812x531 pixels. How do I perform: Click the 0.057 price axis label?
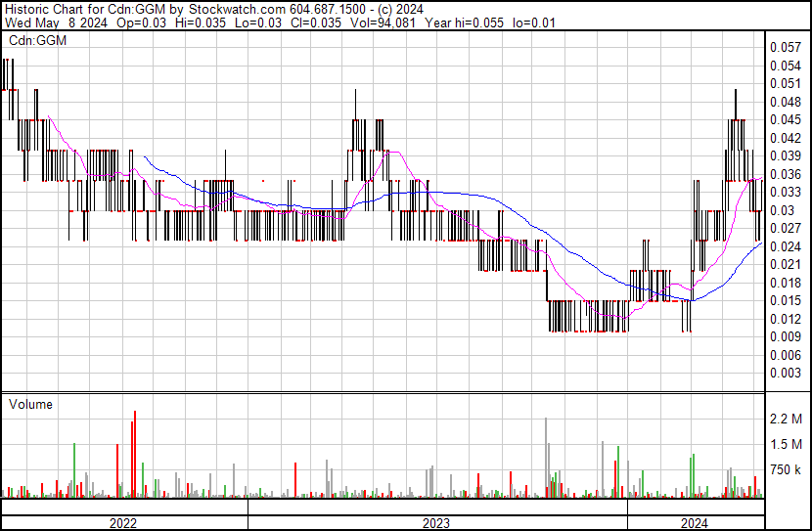click(x=785, y=48)
